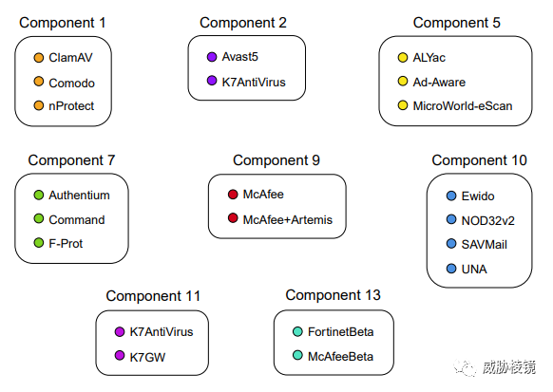This screenshot has width=553, height=392.
Task: Click the blue dot next to Ewido
Action: [451, 196]
